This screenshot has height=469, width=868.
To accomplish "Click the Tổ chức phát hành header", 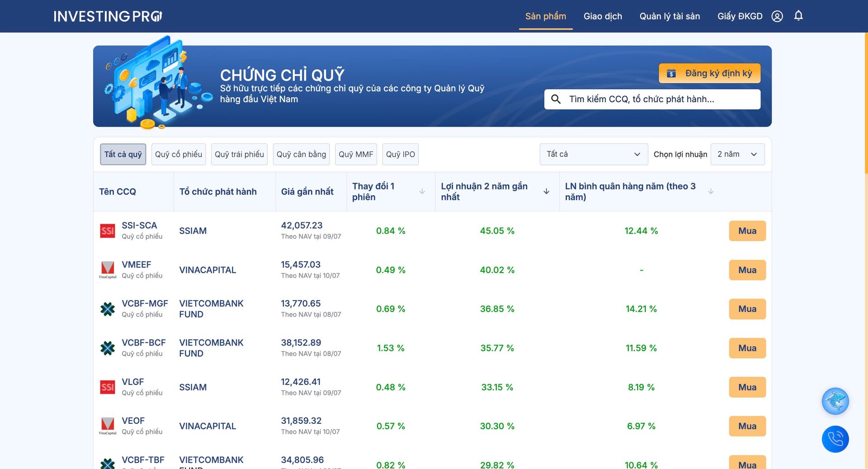I will pyautogui.click(x=218, y=192).
